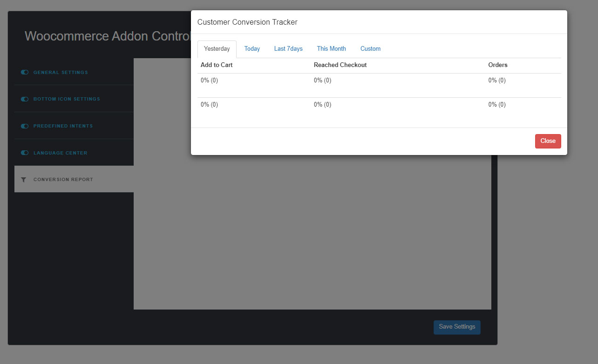Select the Conversion Report menu item
The width and height of the screenshot is (598, 364).
click(74, 179)
